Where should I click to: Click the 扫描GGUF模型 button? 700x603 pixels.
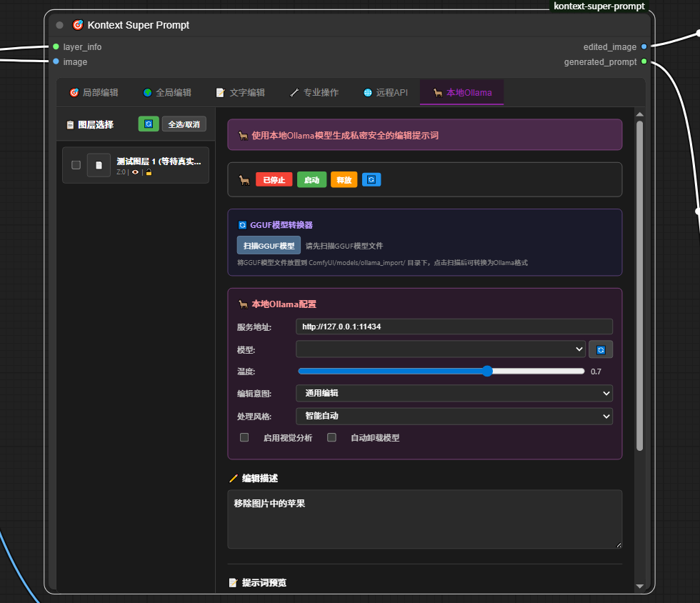pos(269,245)
